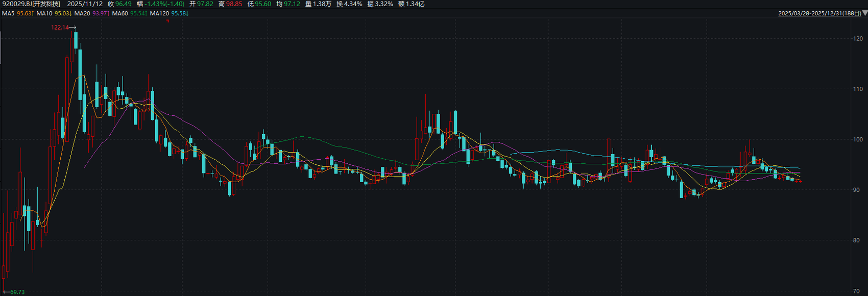Click the 90 price axis label
The width and height of the screenshot is (868, 296).
click(x=857, y=190)
